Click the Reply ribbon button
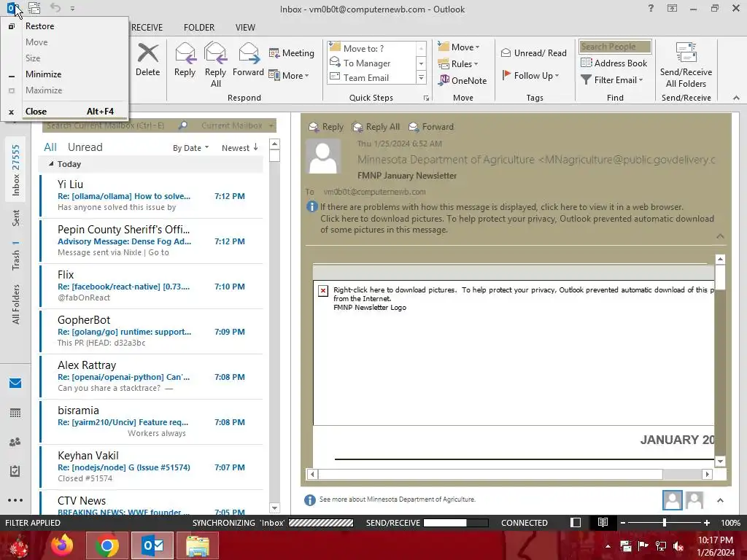The image size is (747, 560). point(185,60)
